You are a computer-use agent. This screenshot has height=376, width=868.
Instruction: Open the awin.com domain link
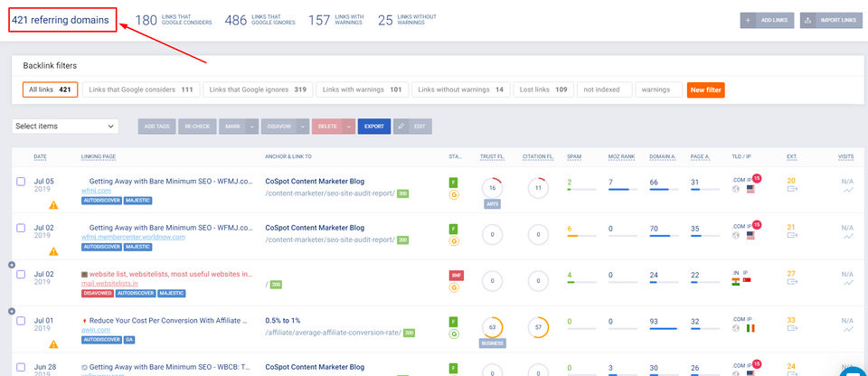coord(95,330)
